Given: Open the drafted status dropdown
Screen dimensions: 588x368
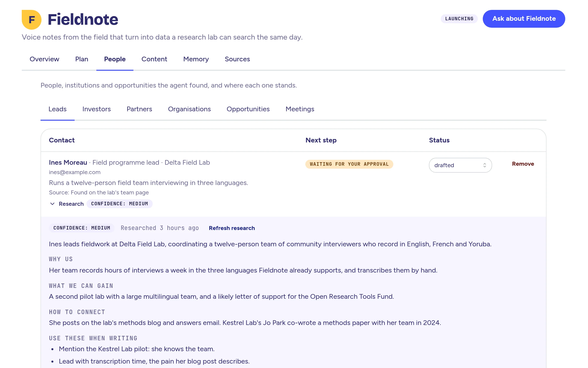Looking at the screenshot, I should pos(460,165).
